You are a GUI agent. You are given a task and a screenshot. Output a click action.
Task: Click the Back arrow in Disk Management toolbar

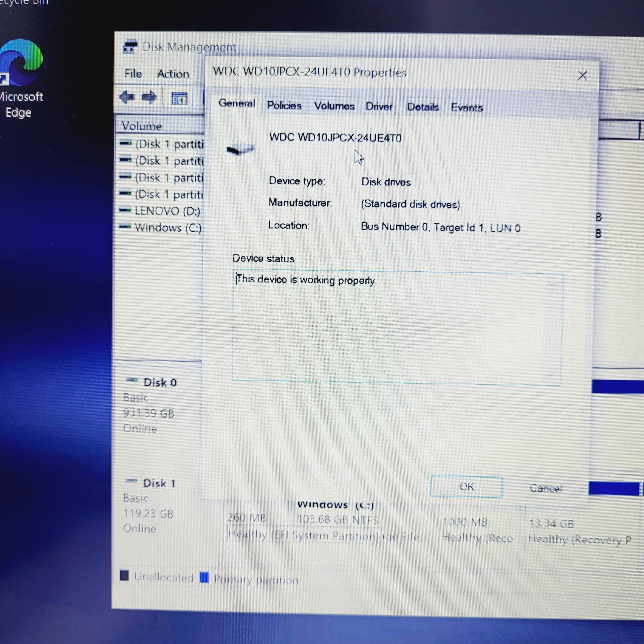tap(127, 98)
